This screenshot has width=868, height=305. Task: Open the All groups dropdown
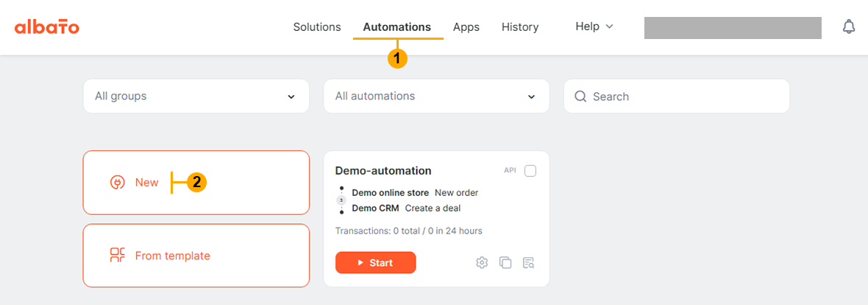click(196, 96)
